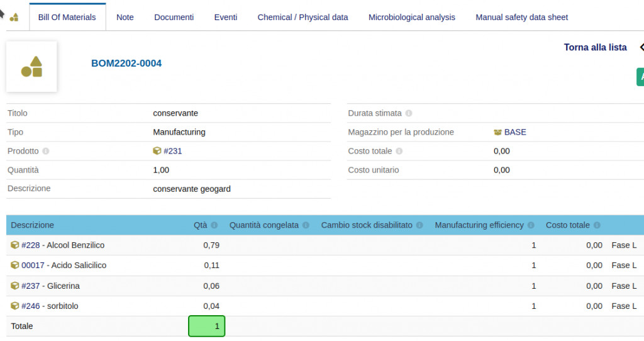
Task: Click Torna alla lista link
Action: pos(595,47)
